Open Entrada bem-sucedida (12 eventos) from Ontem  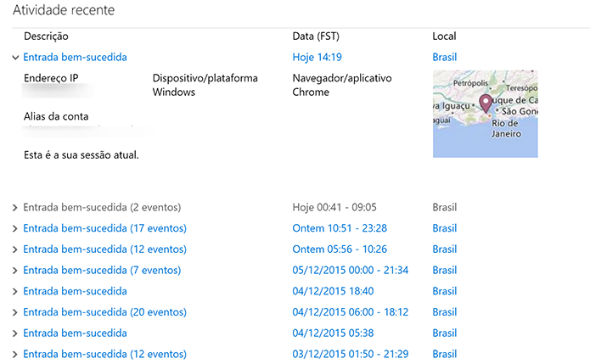tap(104, 249)
